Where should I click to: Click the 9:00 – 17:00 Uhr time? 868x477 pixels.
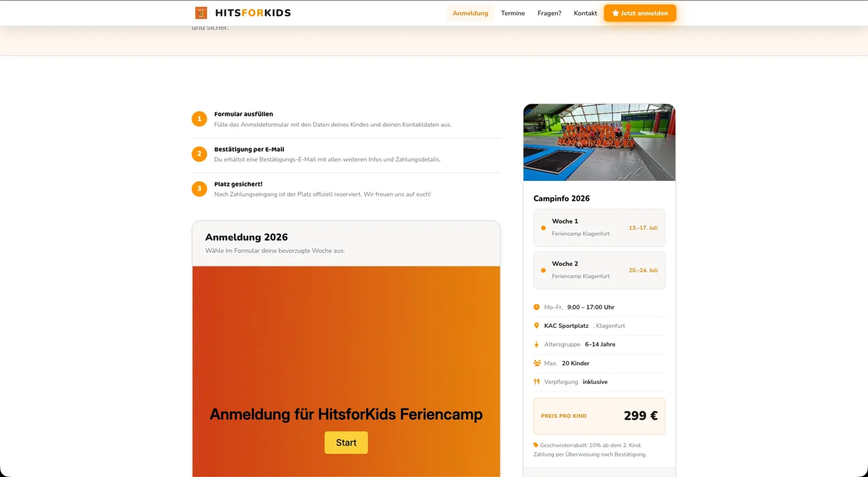[591, 307]
